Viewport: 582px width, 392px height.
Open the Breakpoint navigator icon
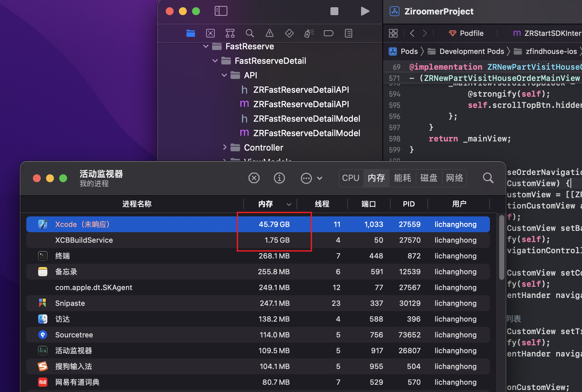(328, 33)
